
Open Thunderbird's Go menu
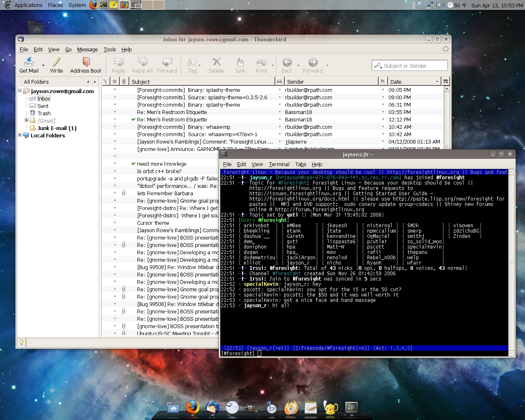(68, 49)
